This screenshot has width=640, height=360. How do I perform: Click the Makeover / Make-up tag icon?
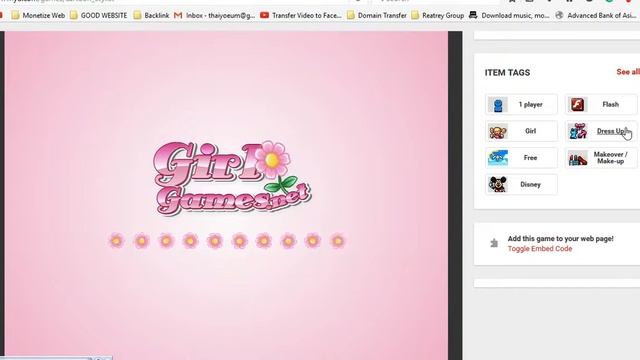(x=578, y=158)
